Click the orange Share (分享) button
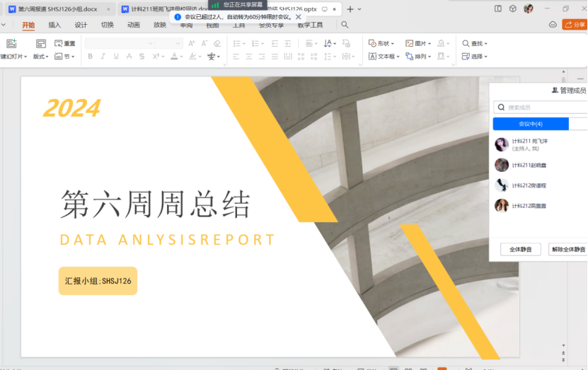 click(x=575, y=25)
